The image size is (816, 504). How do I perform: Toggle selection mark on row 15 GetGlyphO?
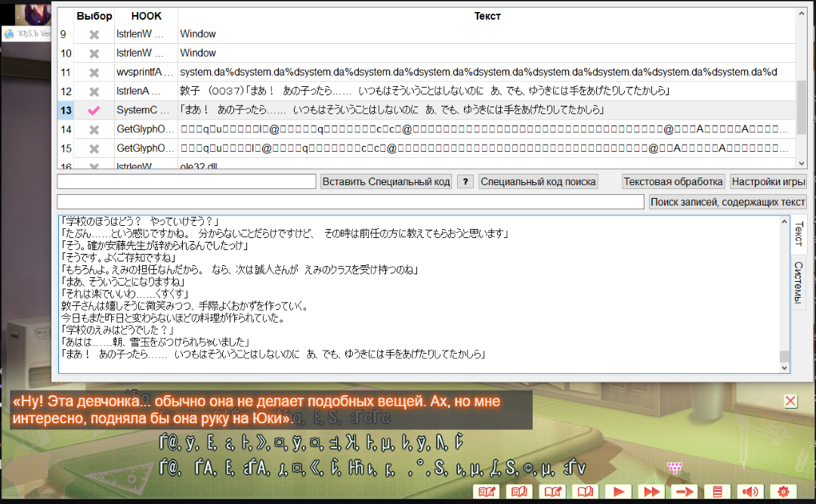pyautogui.click(x=94, y=149)
